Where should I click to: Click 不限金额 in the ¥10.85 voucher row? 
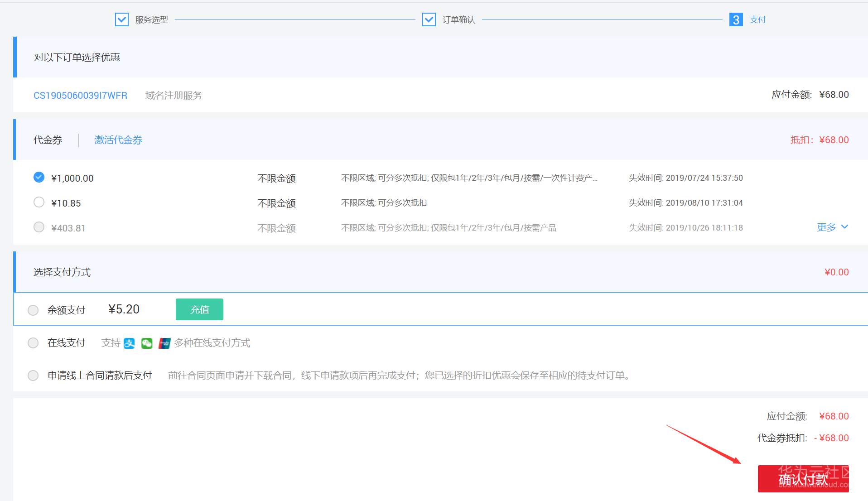276,203
